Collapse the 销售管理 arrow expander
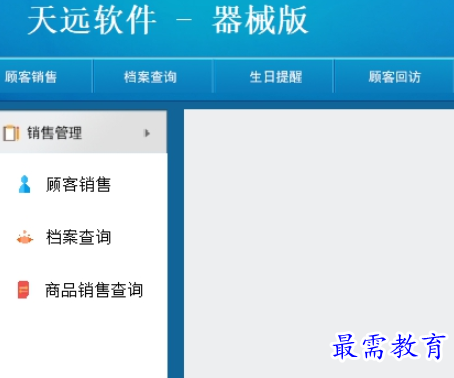The width and height of the screenshot is (454, 378). click(147, 133)
